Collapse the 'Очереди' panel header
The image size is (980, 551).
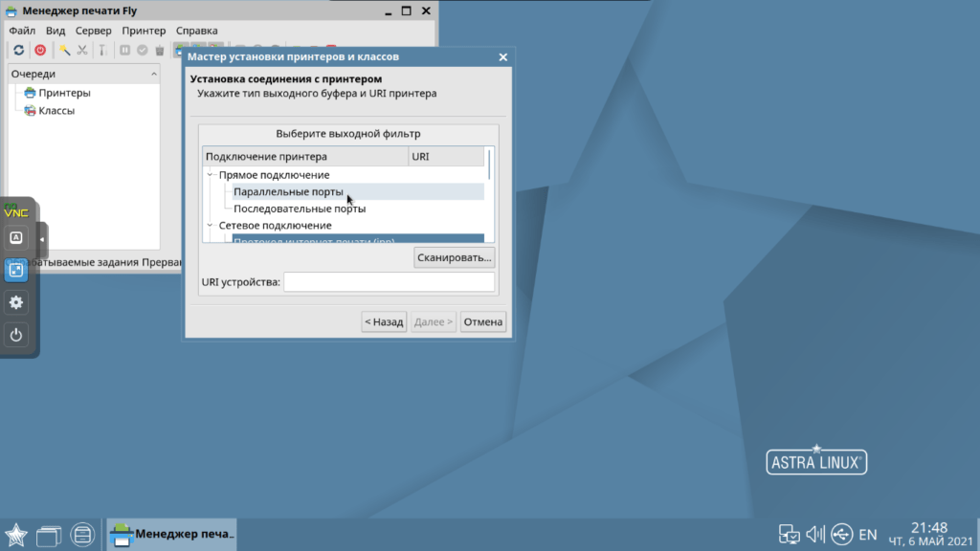(154, 74)
